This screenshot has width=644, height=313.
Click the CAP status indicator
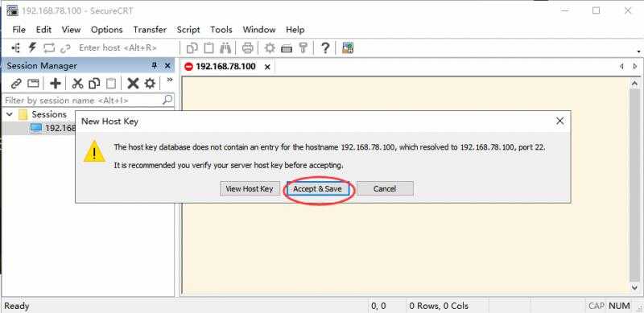596,306
